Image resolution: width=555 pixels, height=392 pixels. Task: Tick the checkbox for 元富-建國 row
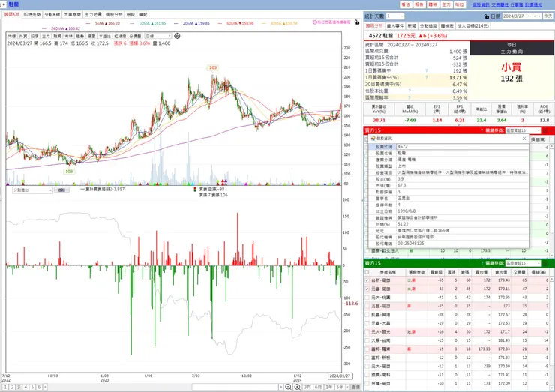click(367, 289)
